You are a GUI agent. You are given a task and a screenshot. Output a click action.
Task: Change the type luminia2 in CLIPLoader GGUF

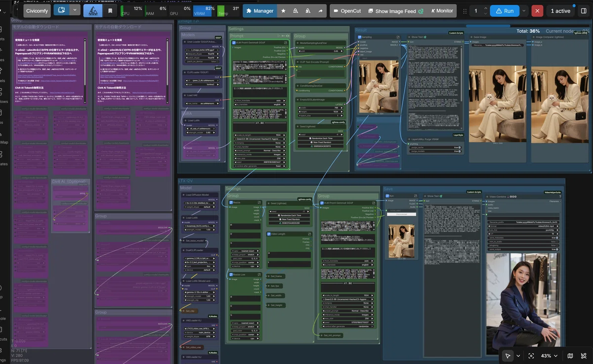201,84
